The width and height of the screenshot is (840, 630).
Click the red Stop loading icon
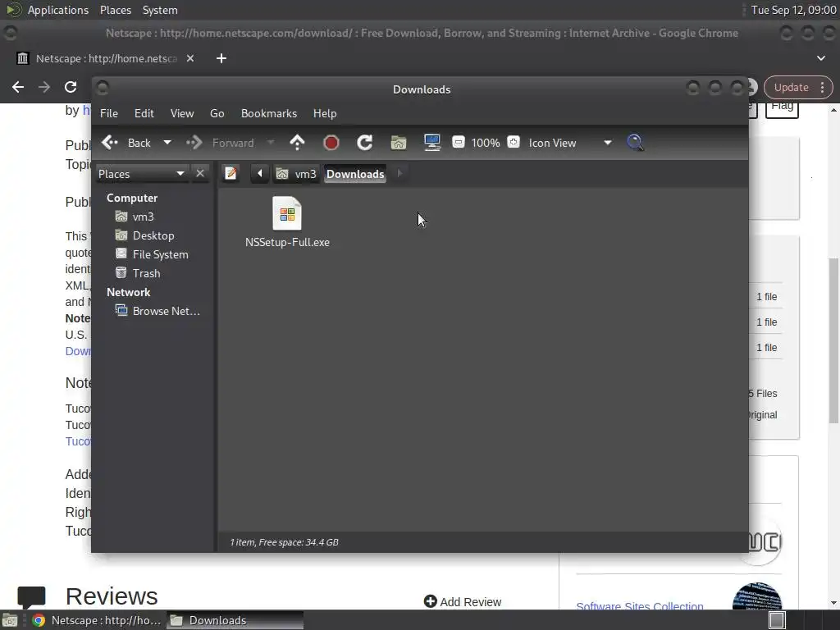click(x=331, y=143)
